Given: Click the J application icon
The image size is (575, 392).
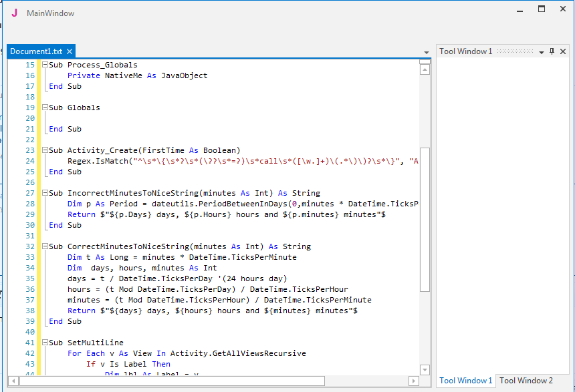Looking at the screenshot, I should click(14, 13).
